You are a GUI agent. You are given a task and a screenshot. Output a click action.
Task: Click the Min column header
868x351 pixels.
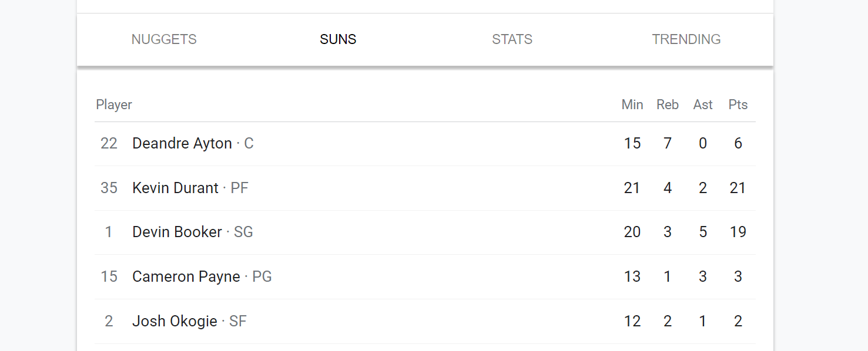[632, 104]
